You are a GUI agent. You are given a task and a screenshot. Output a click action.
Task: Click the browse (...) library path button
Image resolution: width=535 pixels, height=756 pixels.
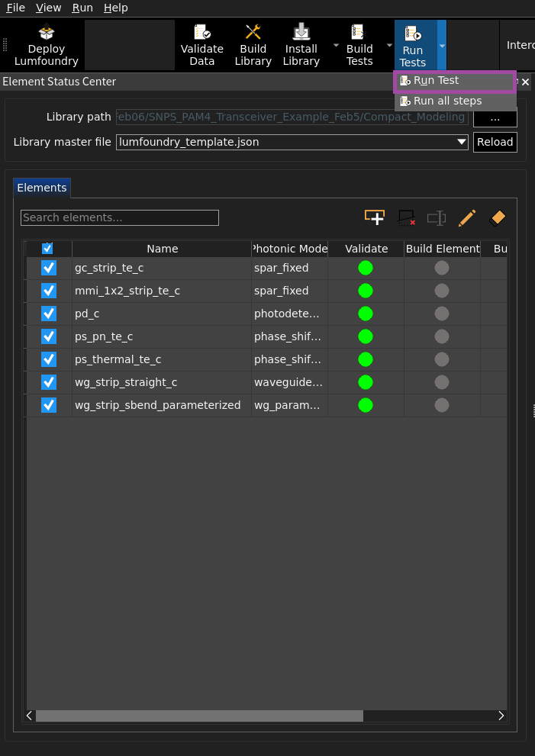pos(495,117)
